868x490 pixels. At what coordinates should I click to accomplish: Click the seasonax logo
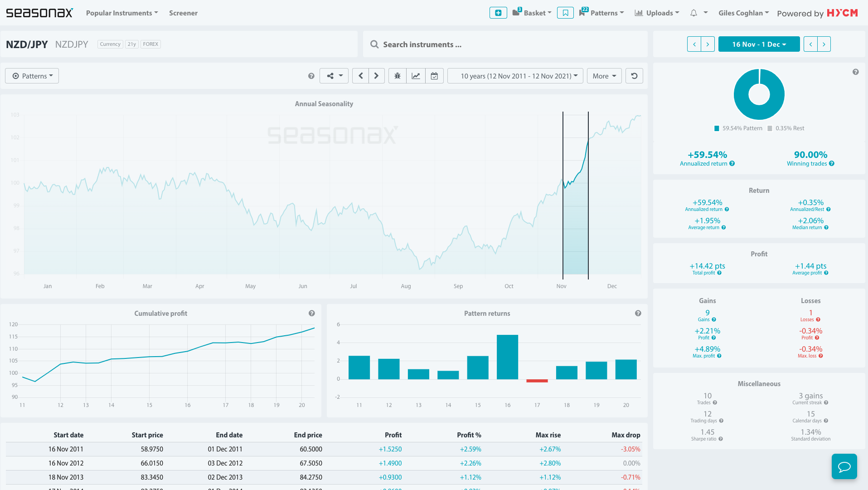coord(39,13)
